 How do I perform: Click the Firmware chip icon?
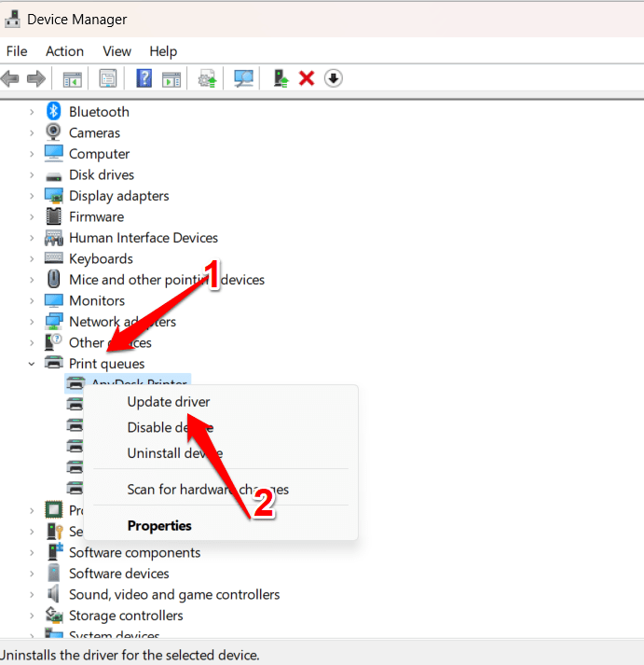(x=53, y=216)
